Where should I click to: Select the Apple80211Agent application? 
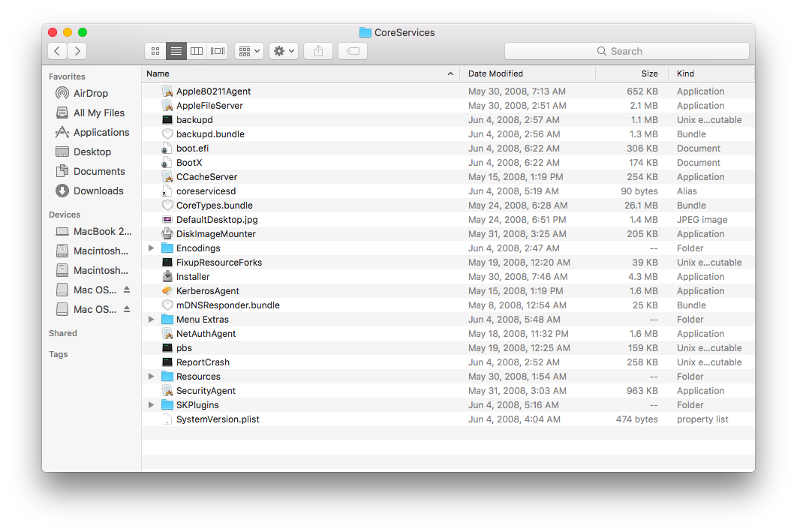click(448, 92)
